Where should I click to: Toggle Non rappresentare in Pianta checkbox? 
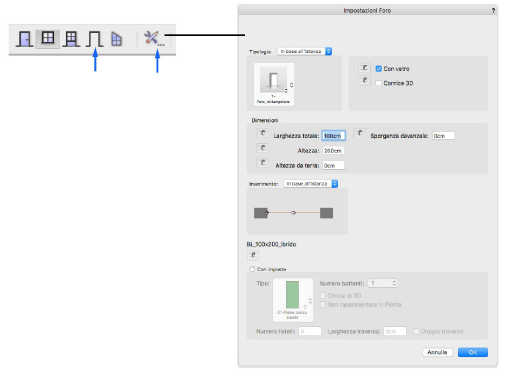[x=323, y=304]
